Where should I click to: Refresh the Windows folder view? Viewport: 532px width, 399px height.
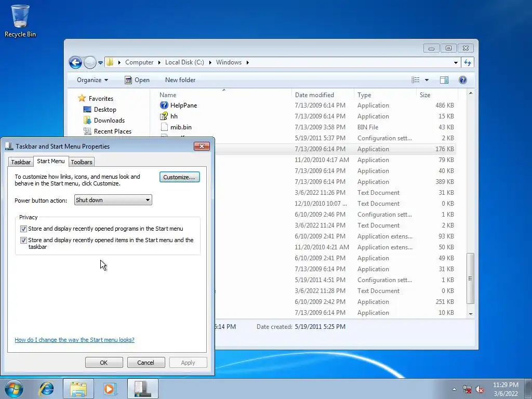click(468, 62)
